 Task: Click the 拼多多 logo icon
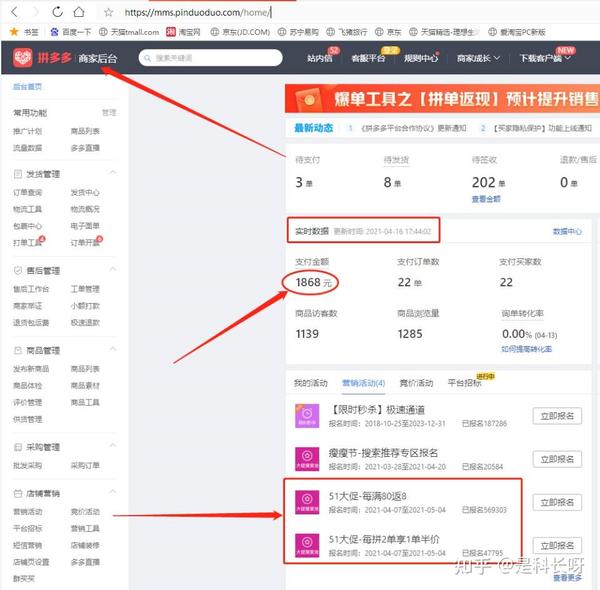(x=23, y=58)
